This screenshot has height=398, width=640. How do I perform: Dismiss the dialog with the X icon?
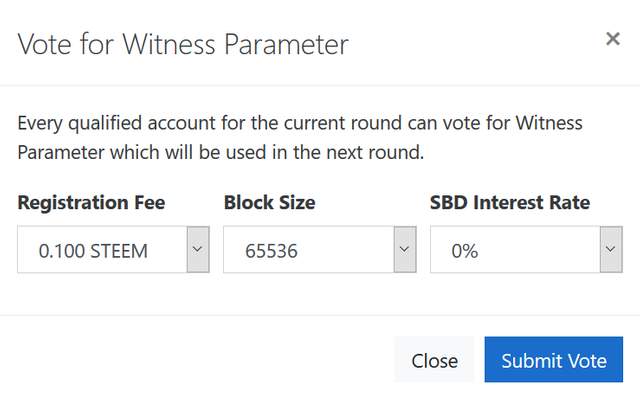[613, 39]
